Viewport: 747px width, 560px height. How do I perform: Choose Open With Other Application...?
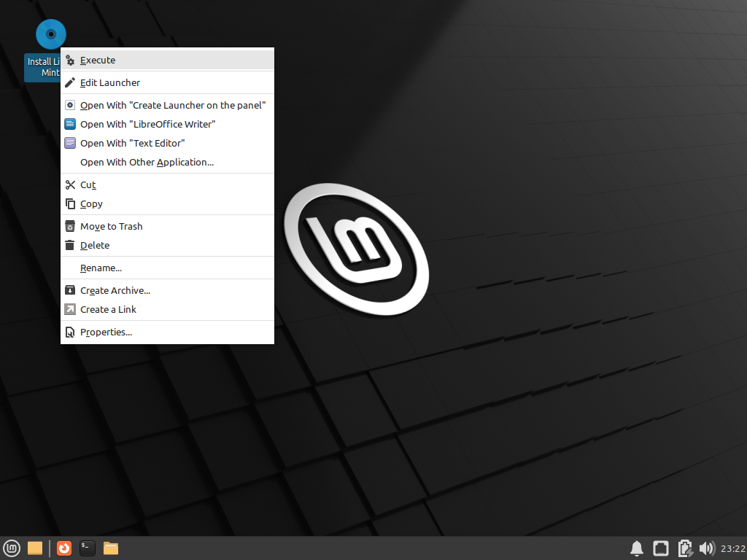pyautogui.click(x=167, y=163)
